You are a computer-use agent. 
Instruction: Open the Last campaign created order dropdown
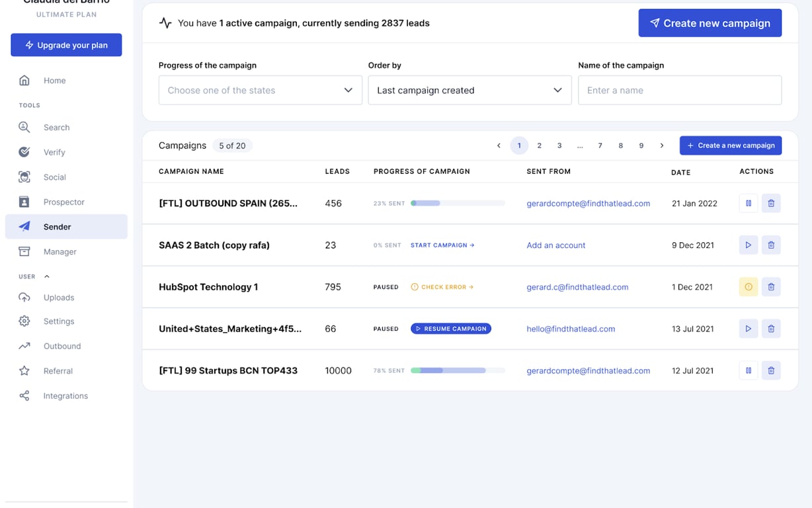[469, 90]
